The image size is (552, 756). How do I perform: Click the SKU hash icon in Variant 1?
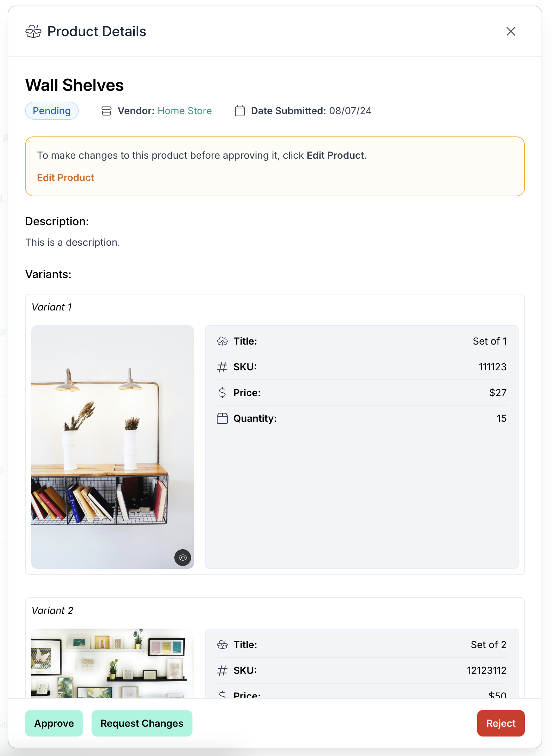pos(222,367)
